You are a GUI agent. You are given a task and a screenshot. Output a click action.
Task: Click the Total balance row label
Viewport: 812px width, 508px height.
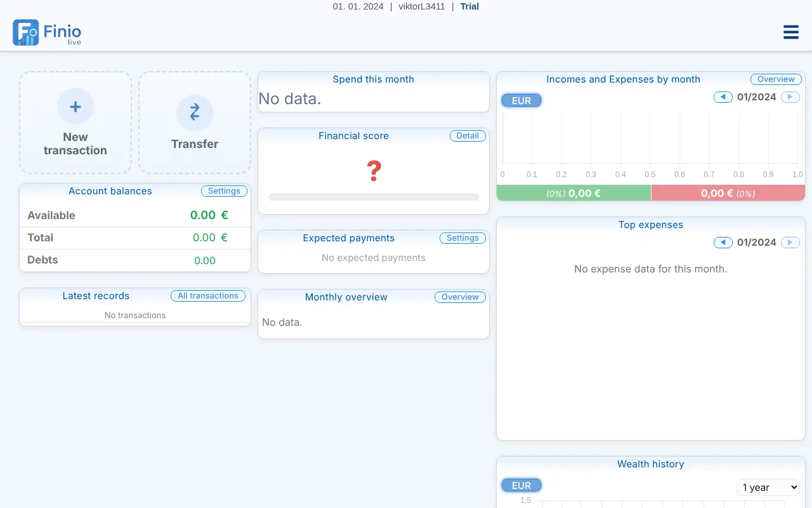(41, 237)
